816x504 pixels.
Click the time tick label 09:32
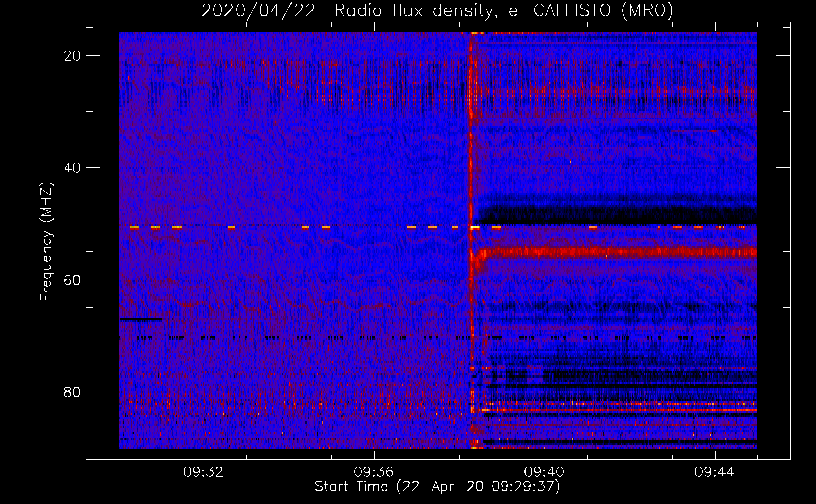[203, 472]
